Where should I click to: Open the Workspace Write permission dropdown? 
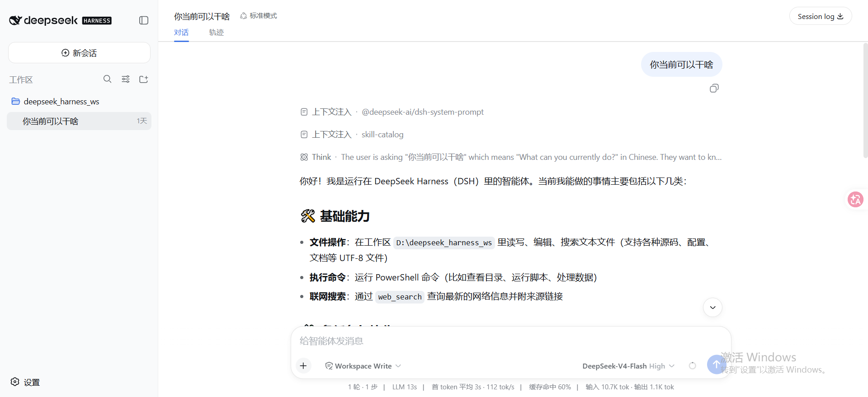(363, 366)
